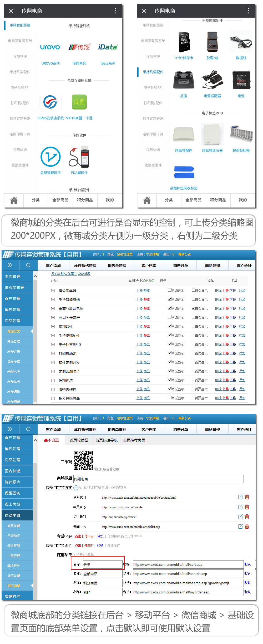Tap 积分商品 in the right phone's bottom bar

[x=218, y=200]
